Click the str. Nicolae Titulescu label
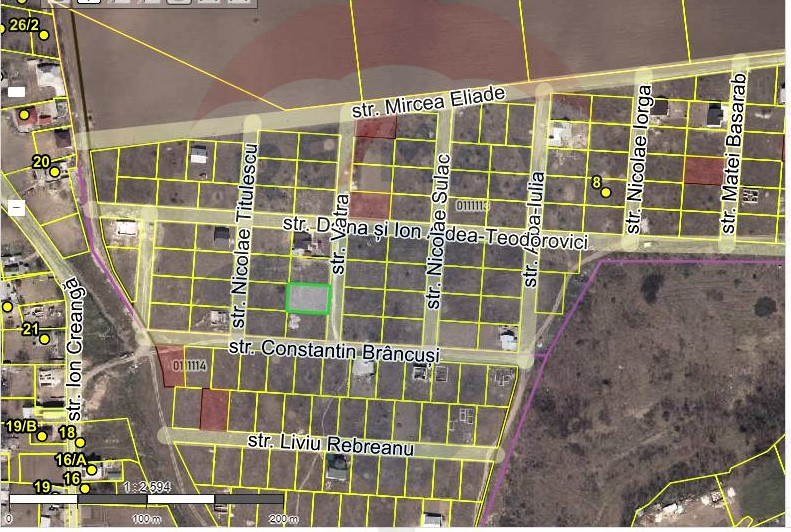This screenshot has height=532, width=791. (x=243, y=235)
